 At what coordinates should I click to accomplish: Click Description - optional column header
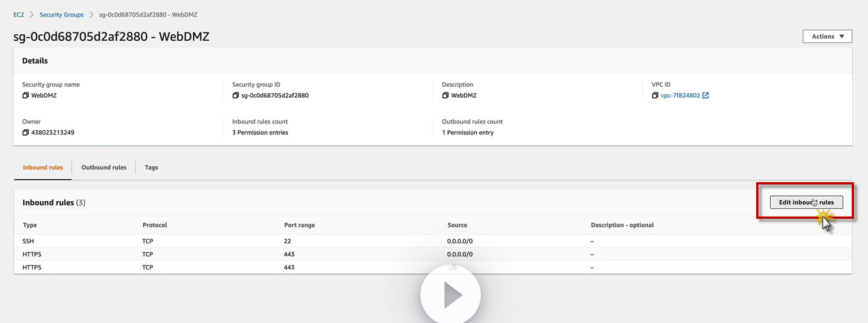point(622,225)
